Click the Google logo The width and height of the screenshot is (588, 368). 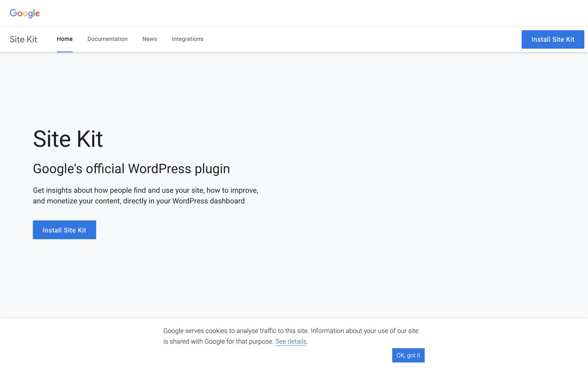pos(25,13)
